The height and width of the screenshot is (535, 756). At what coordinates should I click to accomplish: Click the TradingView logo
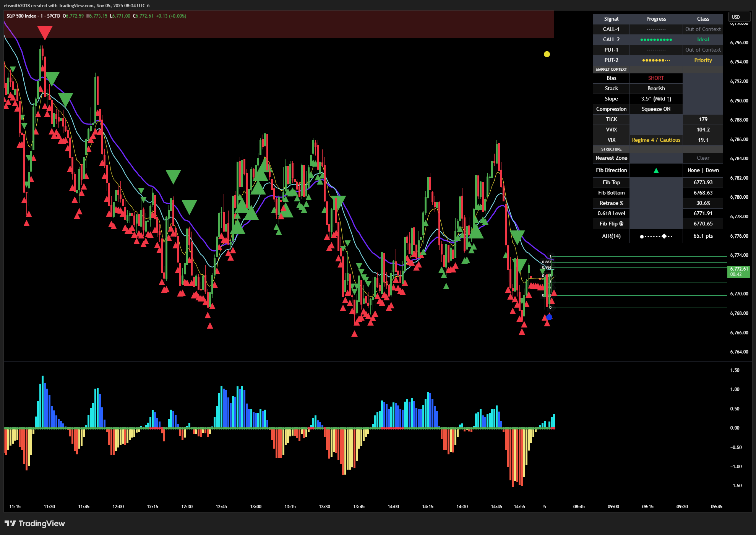click(x=34, y=523)
